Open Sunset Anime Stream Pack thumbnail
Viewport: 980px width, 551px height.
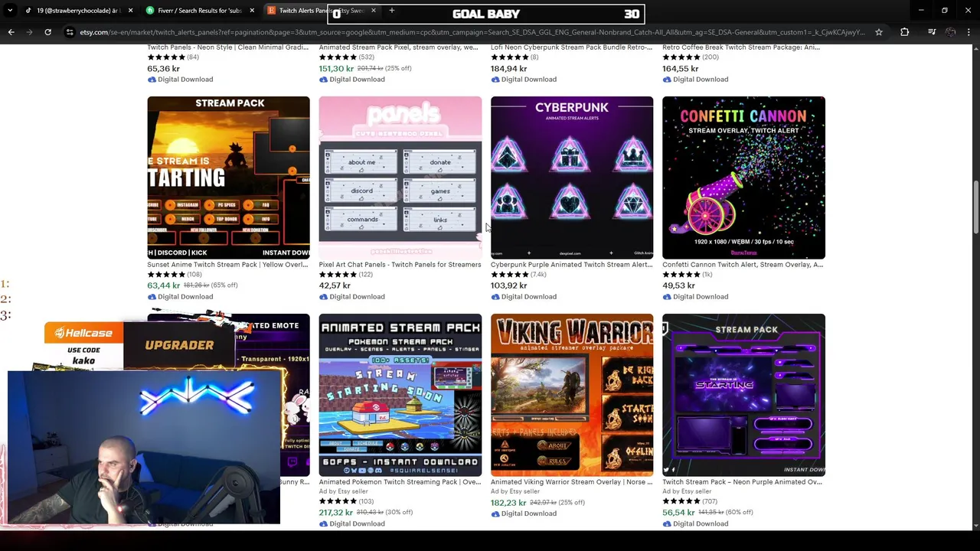[228, 178]
